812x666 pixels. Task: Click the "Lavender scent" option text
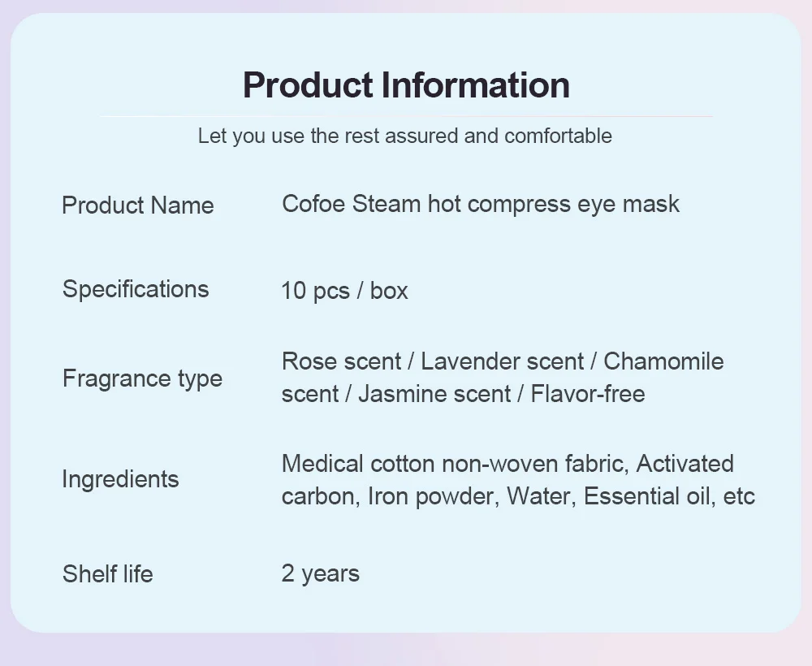tap(502, 361)
